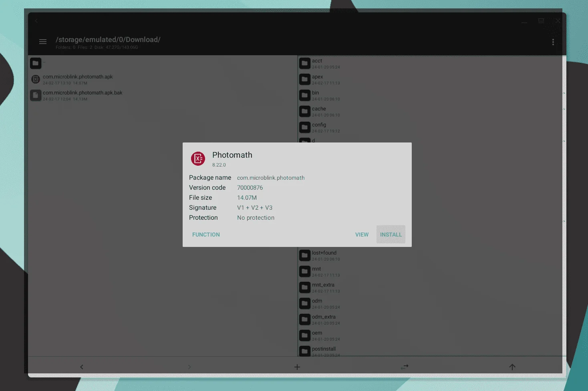
Task: Click the plus add button
Action: (x=297, y=367)
